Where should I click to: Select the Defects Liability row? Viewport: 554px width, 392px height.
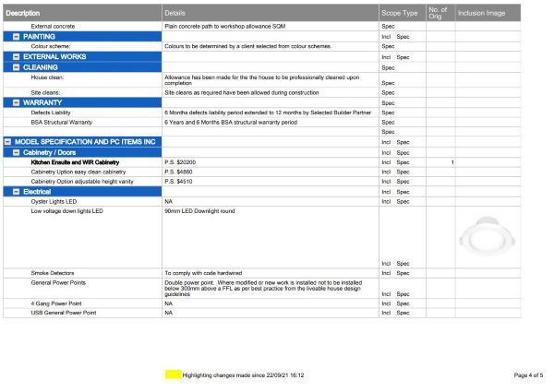coord(262,113)
